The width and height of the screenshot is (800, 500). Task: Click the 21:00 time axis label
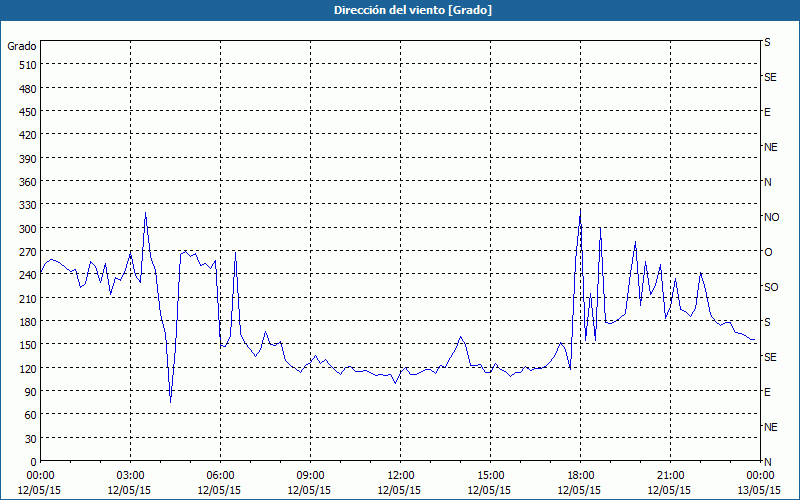(670, 476)
